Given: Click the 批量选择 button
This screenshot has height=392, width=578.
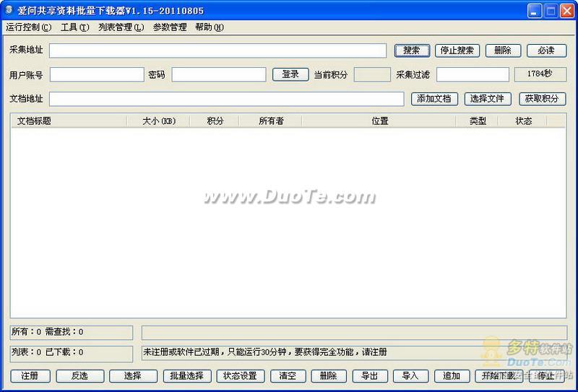Looking at the screenshot, I should pyautogui.click(x=187, y=376).
